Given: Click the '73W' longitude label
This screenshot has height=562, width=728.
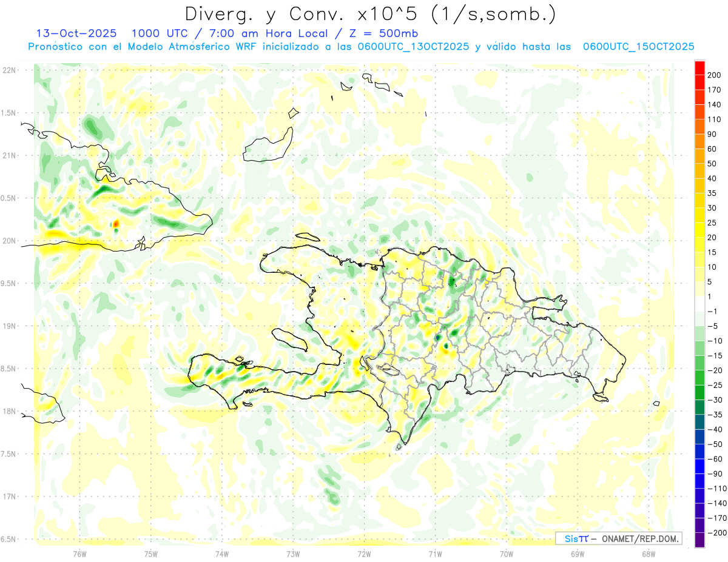Looking at the screenshot, I should (x=293, y=554).
